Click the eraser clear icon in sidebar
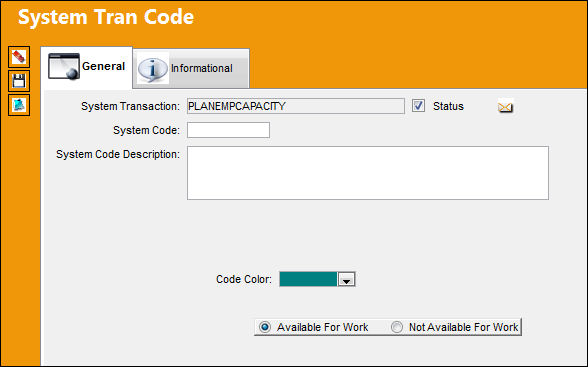Viewport: 588px width, 367px height. click(x=19, y=57)
